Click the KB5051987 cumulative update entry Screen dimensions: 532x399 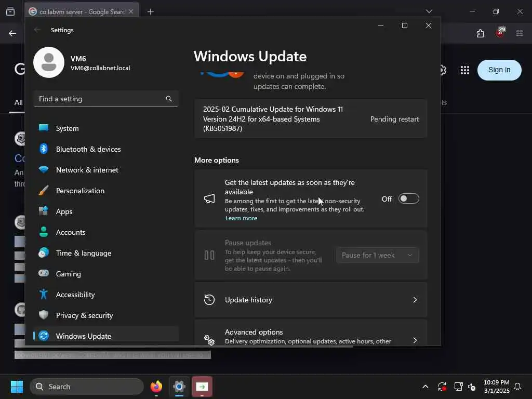click(x=311, y=119)
